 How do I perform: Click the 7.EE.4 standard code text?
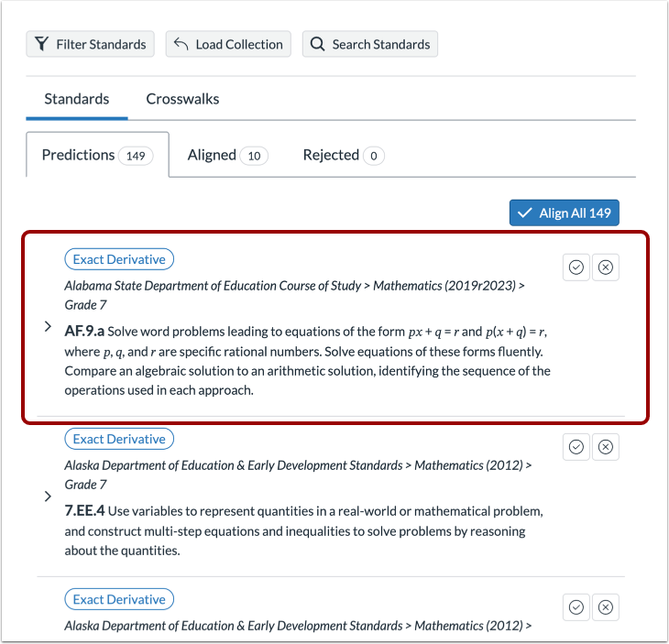pos(84,510)
